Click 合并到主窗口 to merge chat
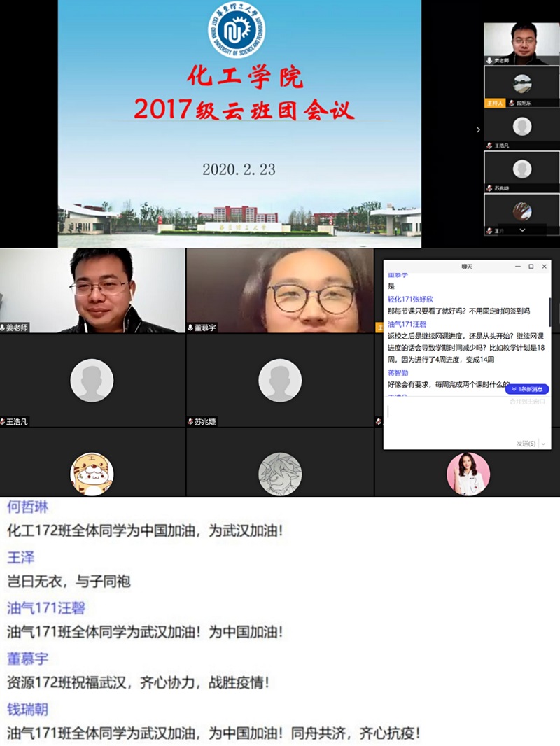The height and width of the screenshot is (746, 560). 528,402
